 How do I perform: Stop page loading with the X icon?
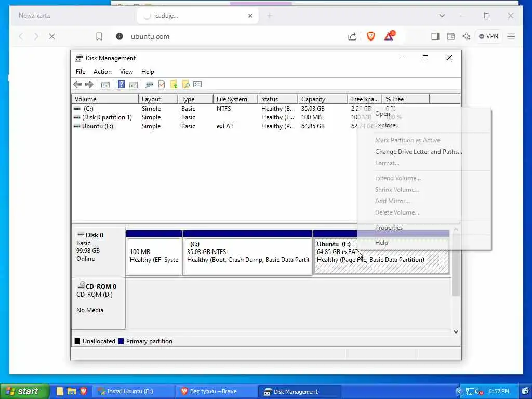(52, 36)
